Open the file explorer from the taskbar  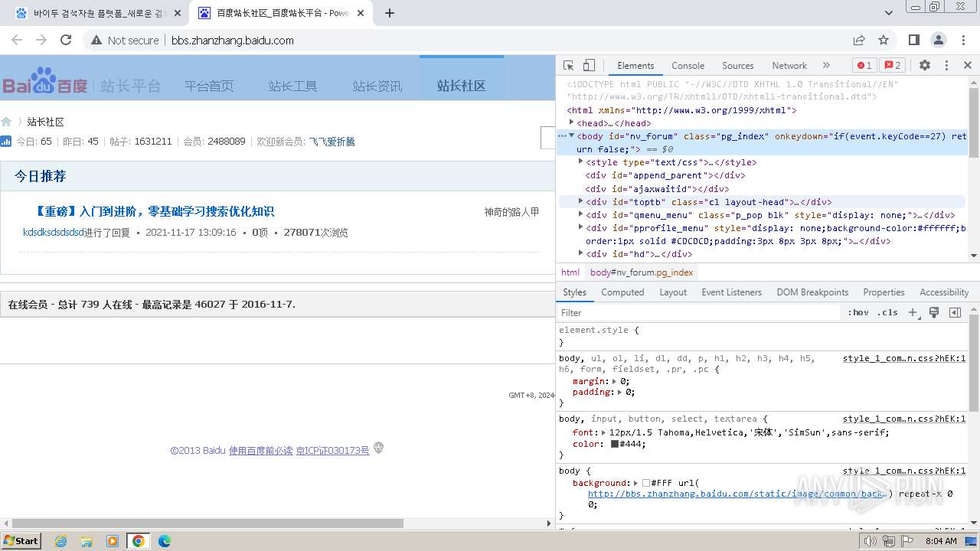[x=87, y=541]
